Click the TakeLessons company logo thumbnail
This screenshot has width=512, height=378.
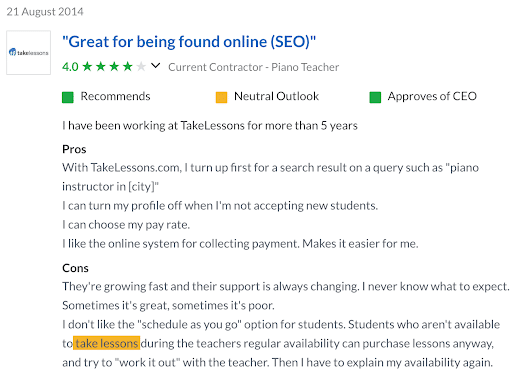point(29,53)
